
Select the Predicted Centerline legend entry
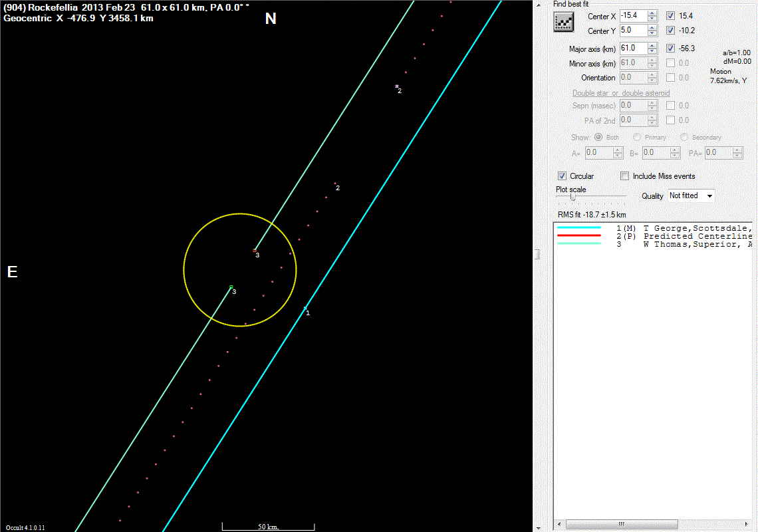click(x=697, y=236)
